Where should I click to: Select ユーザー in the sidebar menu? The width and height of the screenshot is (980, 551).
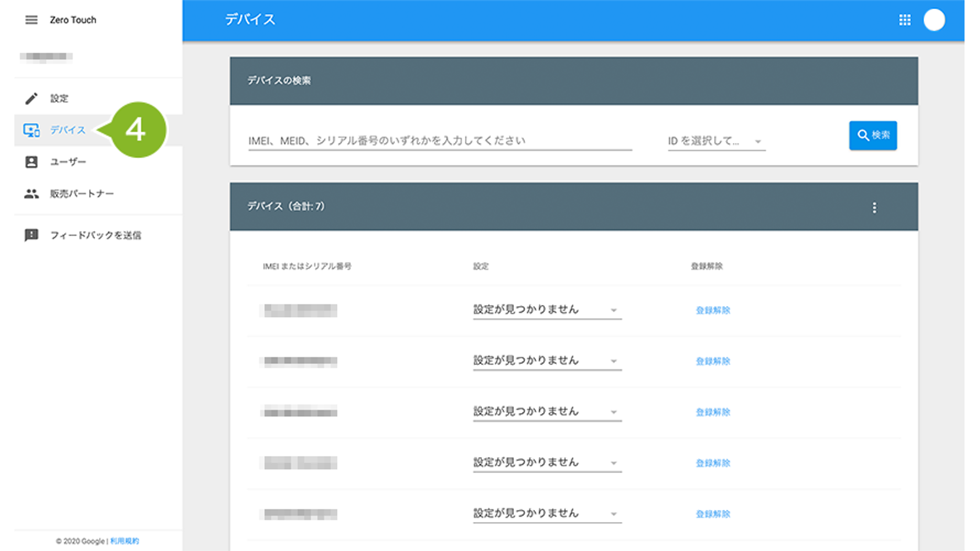68,162
